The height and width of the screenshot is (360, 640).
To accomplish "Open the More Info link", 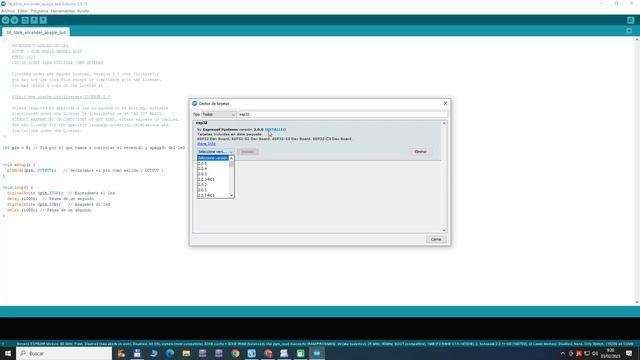I will click(x=206, y=144).
